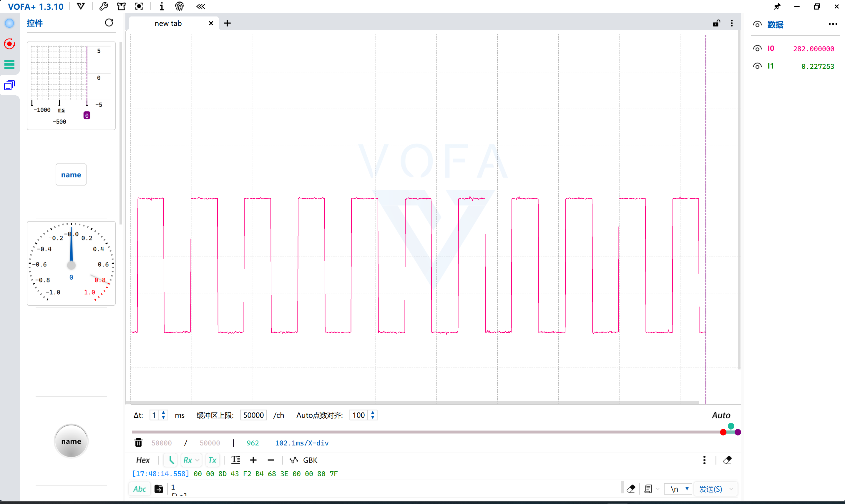This screenshot has height=504, width=845.
Task: Toggle Hex display mode
Action: click(143, 460)
